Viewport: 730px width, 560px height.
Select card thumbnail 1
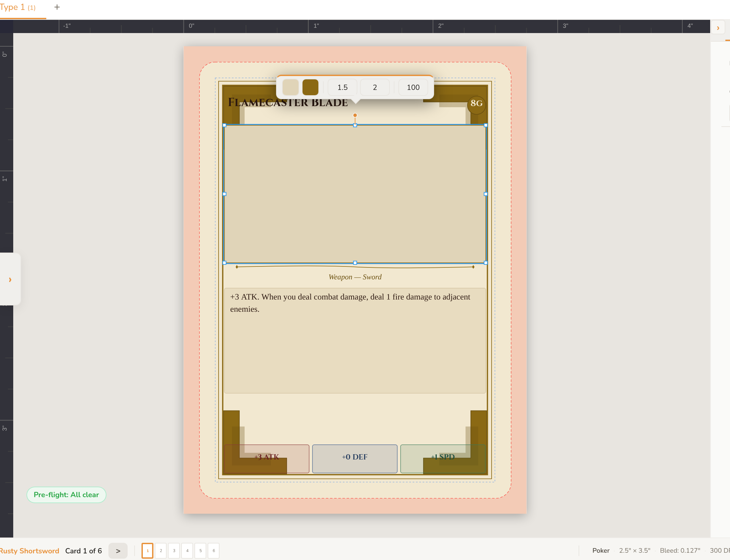tap(147, 551)
